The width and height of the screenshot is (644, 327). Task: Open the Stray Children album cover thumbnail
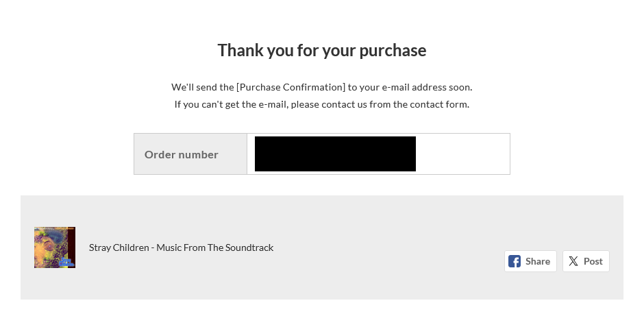pos(55,247)
